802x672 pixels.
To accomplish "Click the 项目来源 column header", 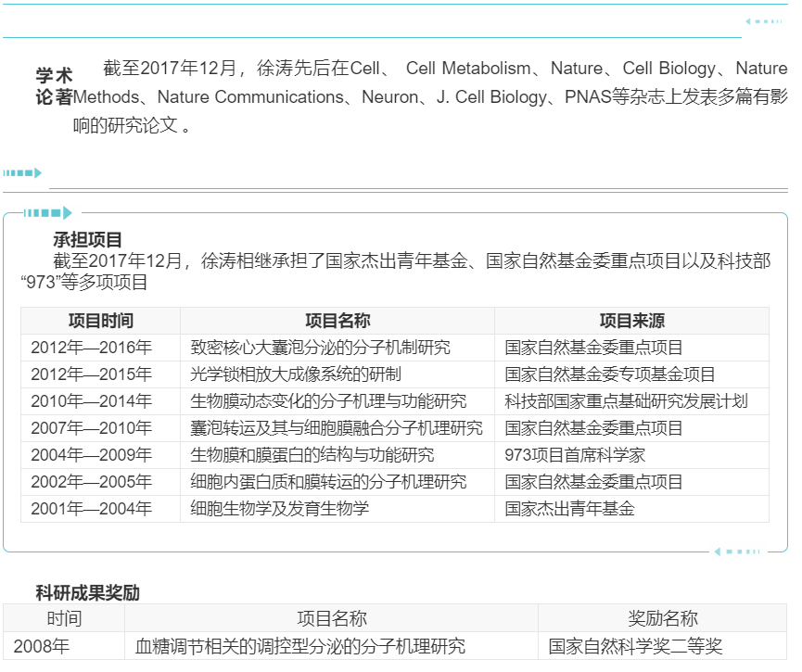I will [631, 321].
